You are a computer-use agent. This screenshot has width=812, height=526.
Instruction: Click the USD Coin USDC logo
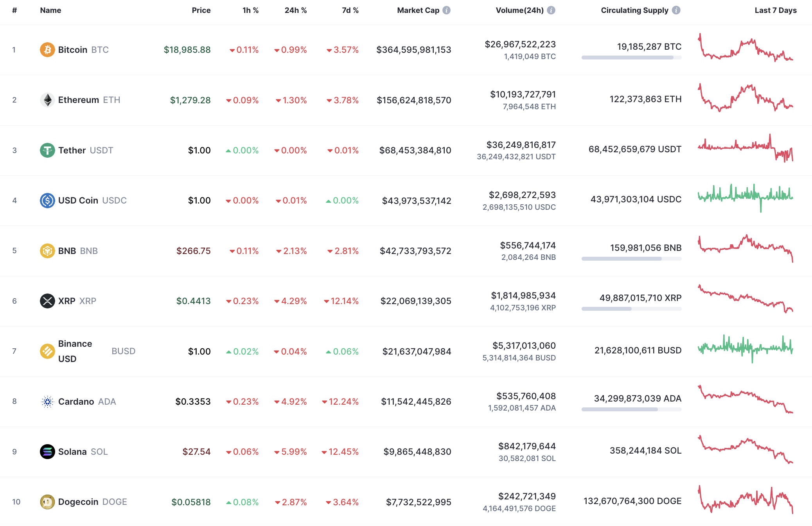point(47,200)
